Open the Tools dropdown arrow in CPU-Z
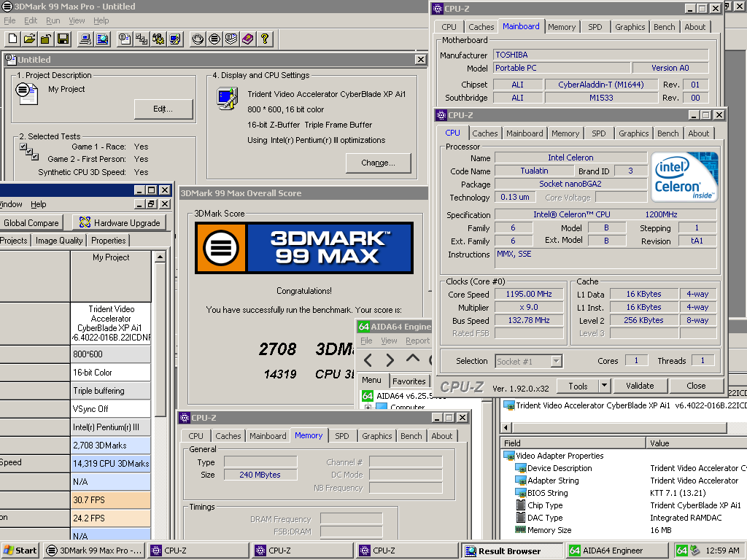This screenshot has width=747, height=560. (603, 386)
